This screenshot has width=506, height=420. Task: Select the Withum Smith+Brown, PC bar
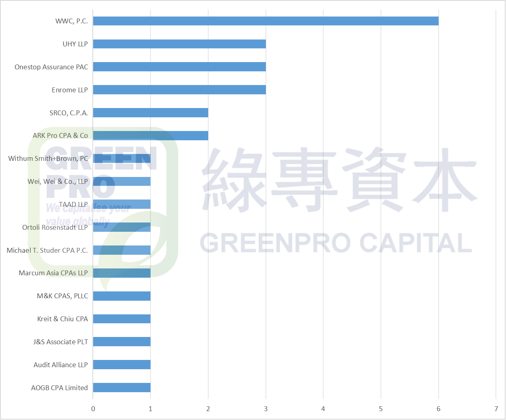(121, 158)
